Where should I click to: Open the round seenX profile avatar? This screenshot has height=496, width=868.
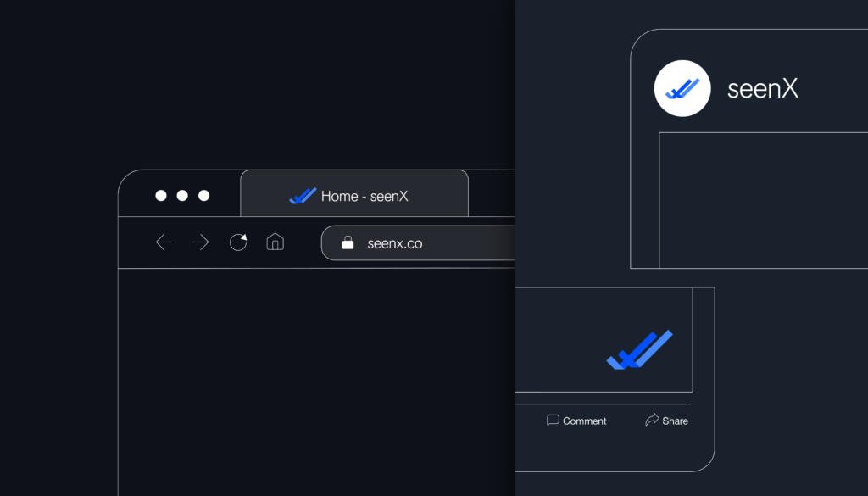(x=682, y=88)
